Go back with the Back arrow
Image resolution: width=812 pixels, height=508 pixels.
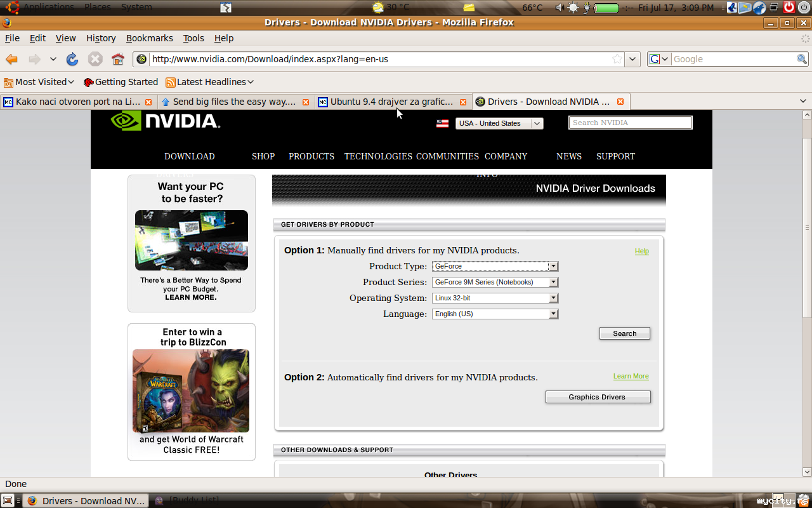pyautogui.click(x=11, y=59)
